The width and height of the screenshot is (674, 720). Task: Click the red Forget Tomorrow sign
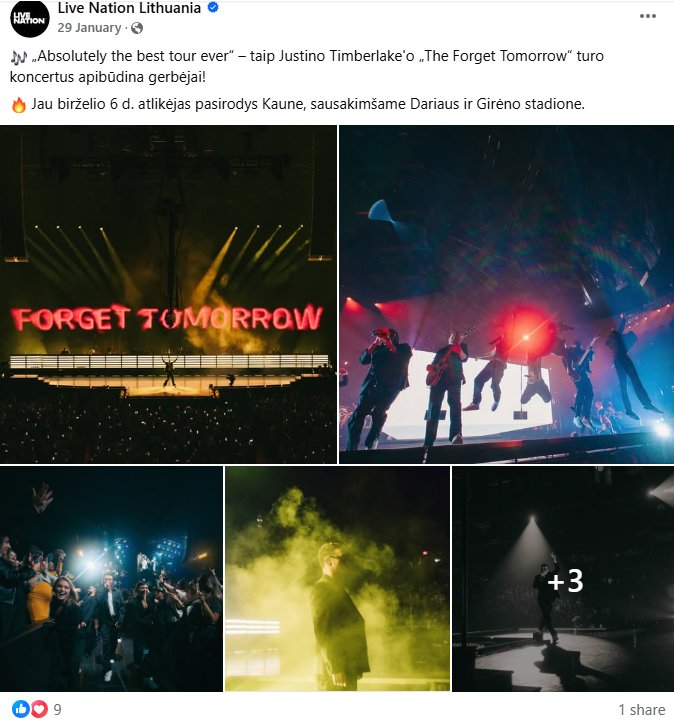(x=167, y=318)
